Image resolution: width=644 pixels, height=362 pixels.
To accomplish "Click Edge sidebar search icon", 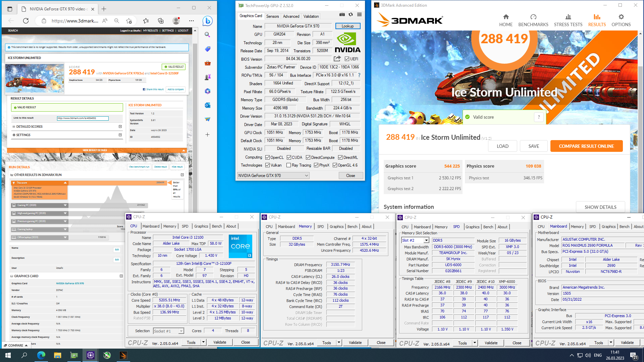I will tap(207, 35).
